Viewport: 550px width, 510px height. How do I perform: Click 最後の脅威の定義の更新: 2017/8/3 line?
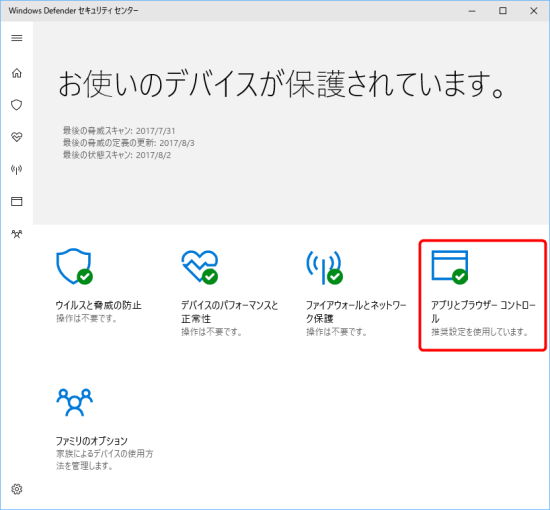[x=128, y=143]
